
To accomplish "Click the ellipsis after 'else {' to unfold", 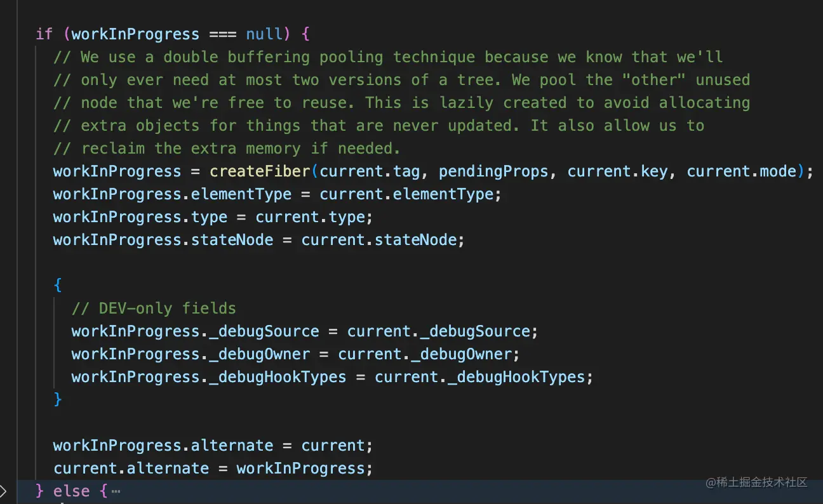I will coord(115,491).
